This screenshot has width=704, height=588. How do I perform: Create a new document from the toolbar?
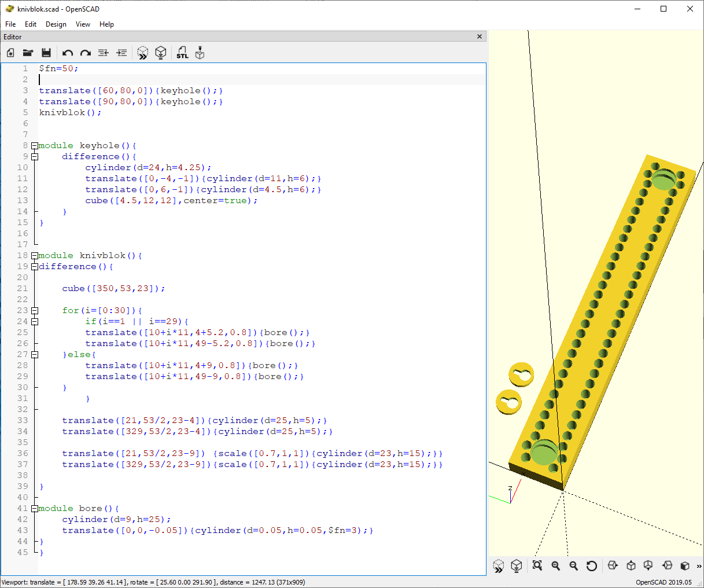point(10,53)
